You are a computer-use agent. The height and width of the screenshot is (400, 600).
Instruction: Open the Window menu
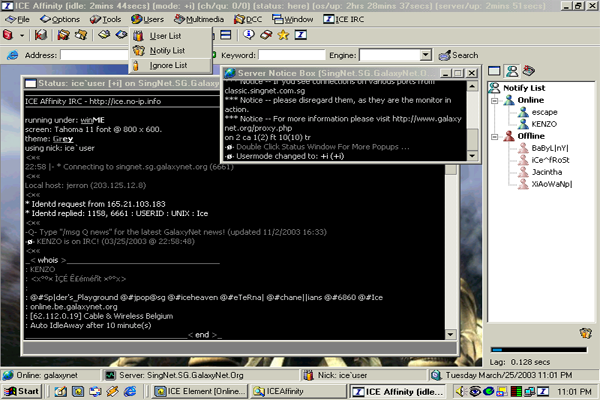point(293,19)
